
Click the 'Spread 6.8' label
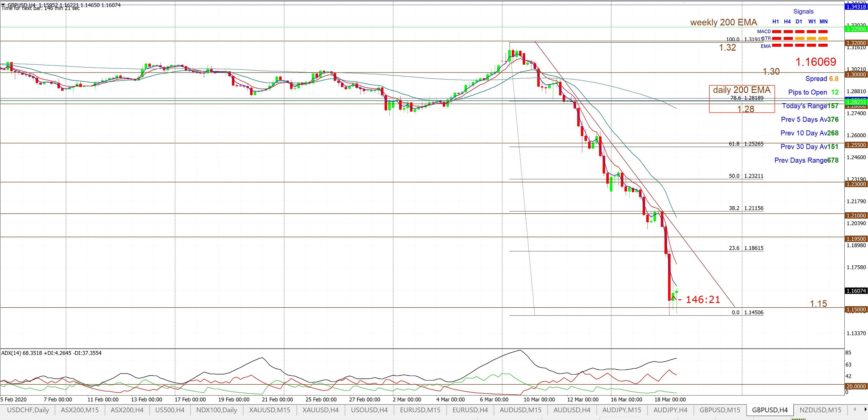[822, 79]
